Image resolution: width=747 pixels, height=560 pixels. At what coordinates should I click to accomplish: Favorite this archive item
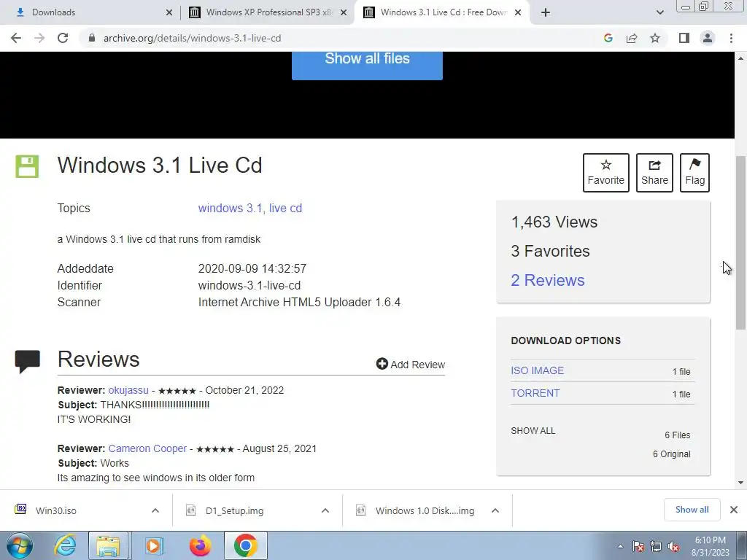pos(605,172)
